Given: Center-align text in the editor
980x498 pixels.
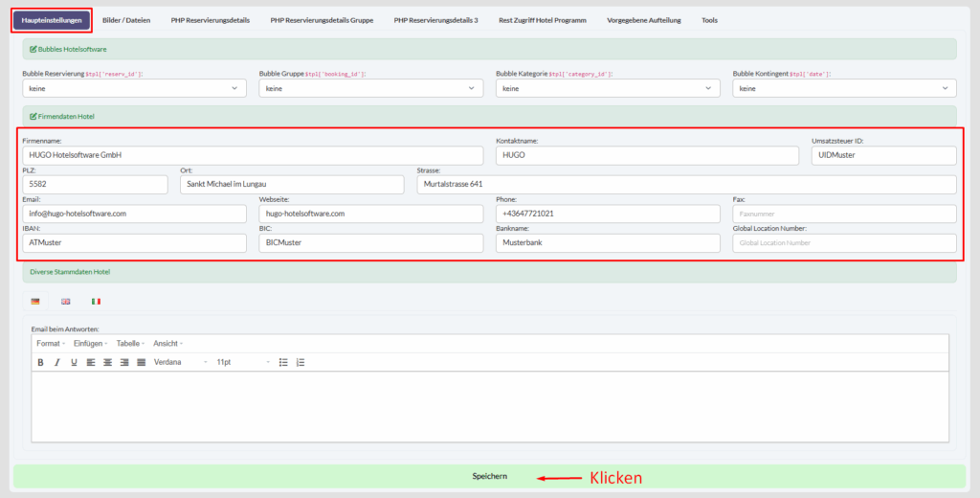Looking at the screenshot, I should click(108, 362).
